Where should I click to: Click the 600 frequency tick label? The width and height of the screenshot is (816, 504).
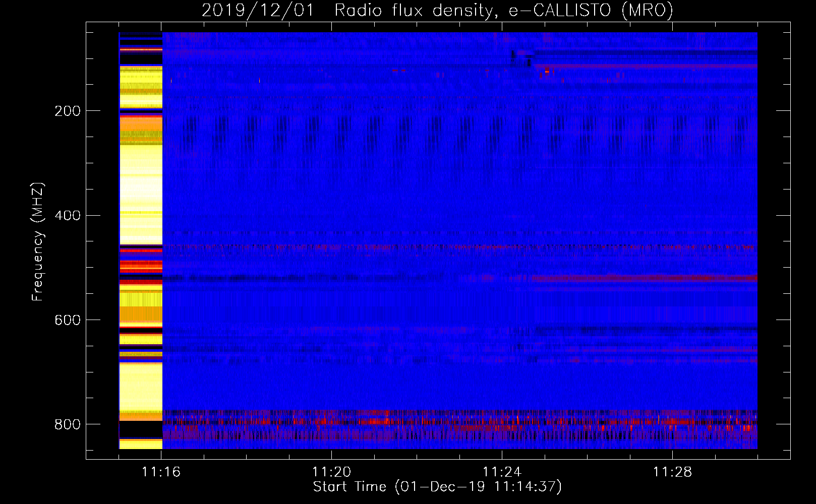(x=67, y=321)
